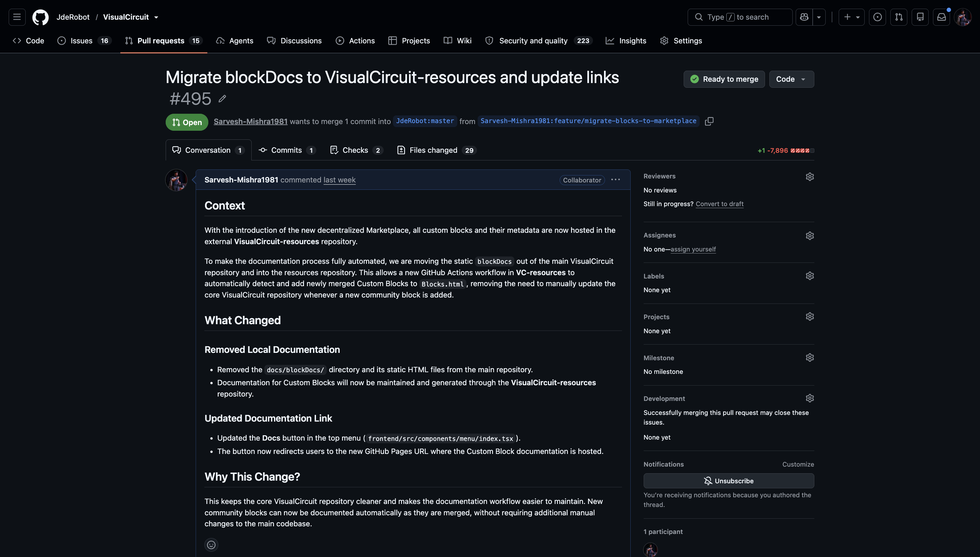This screenshot has height=557, width=980.
Task: Open the Issues repository tab
Action: coord(84,41)
